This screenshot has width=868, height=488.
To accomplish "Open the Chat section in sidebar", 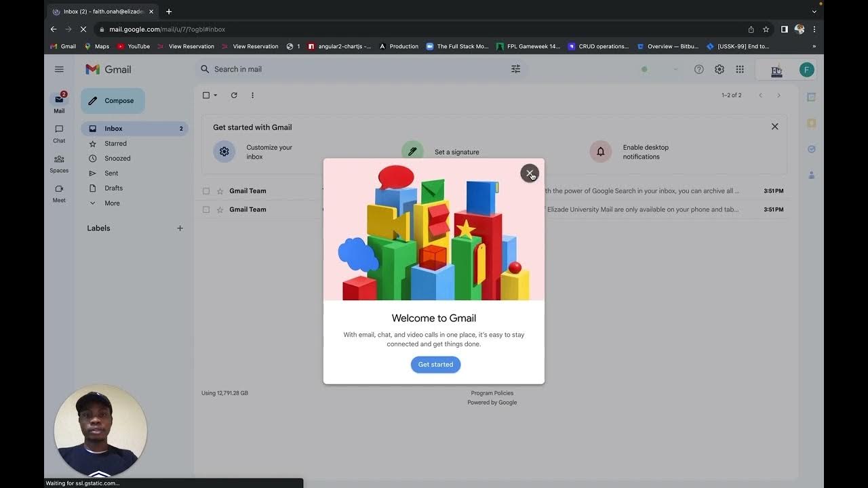I will pyautogui.click(x=59, y=134).
